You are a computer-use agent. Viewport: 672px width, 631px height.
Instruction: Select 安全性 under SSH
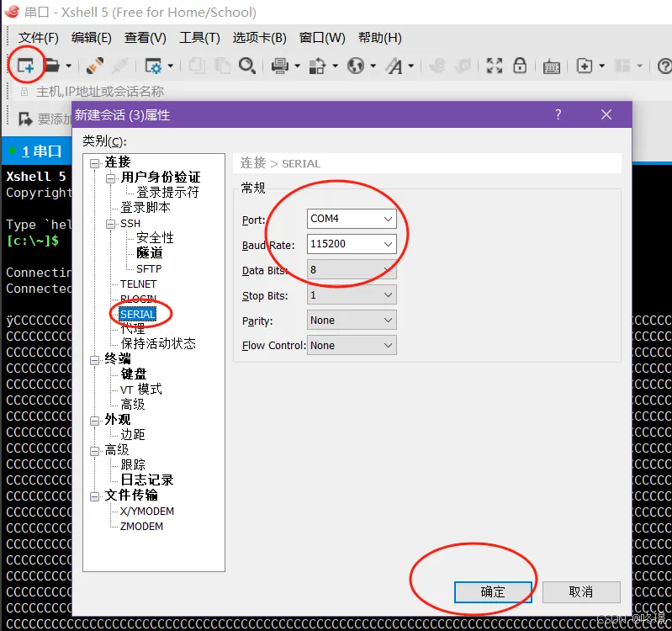click(x=155, y=238)
